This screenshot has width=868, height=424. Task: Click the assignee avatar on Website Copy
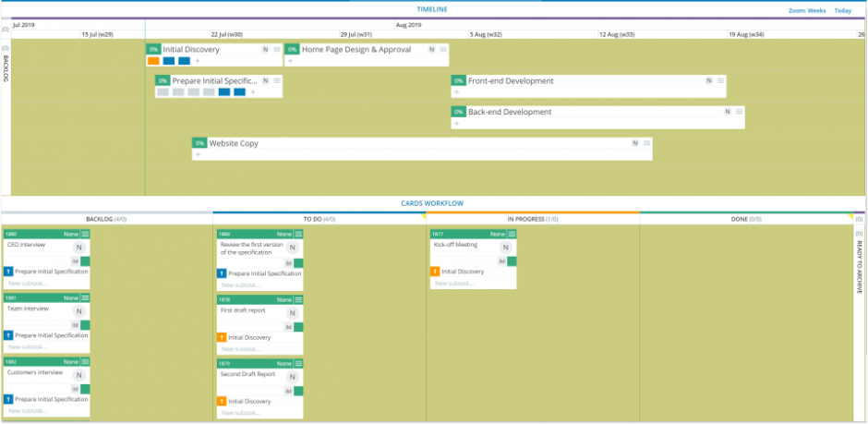635,143
